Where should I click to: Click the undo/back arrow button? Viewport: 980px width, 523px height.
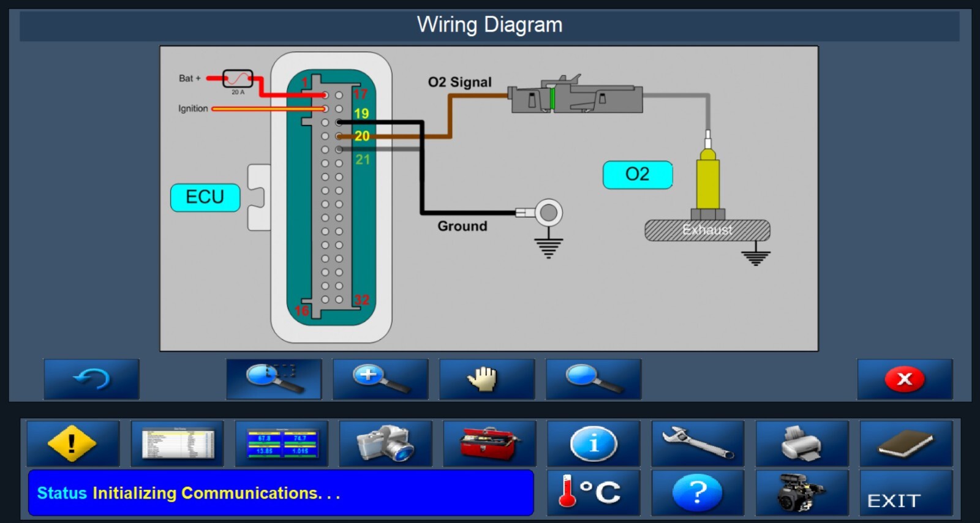pyautogui.click(x=91, y=379)
